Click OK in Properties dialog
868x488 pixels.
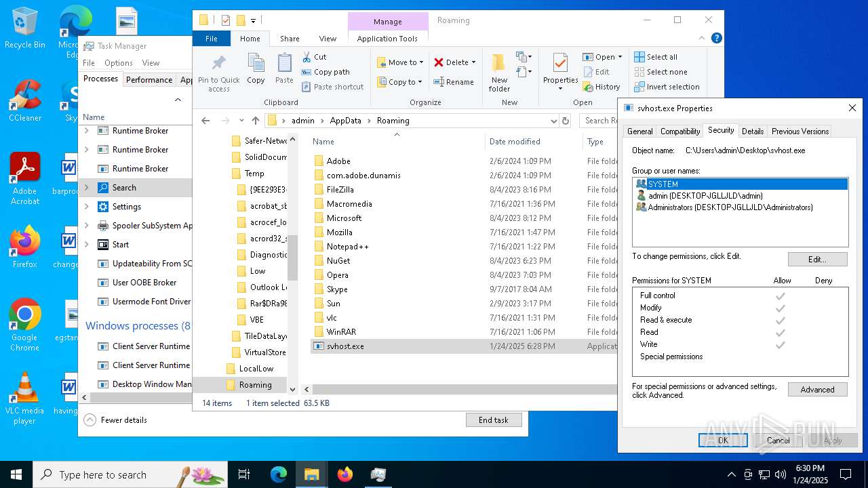pos(723,440)
